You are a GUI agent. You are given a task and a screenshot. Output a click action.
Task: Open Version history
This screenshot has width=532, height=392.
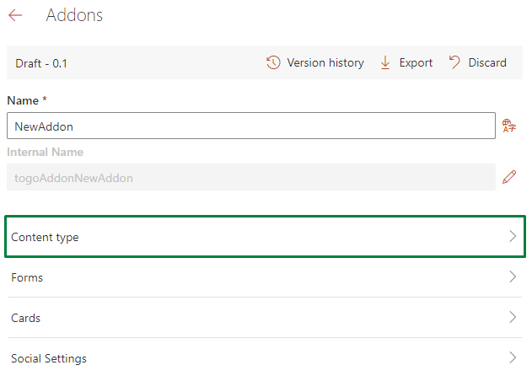pyautogui.click(x=314, y=62)
